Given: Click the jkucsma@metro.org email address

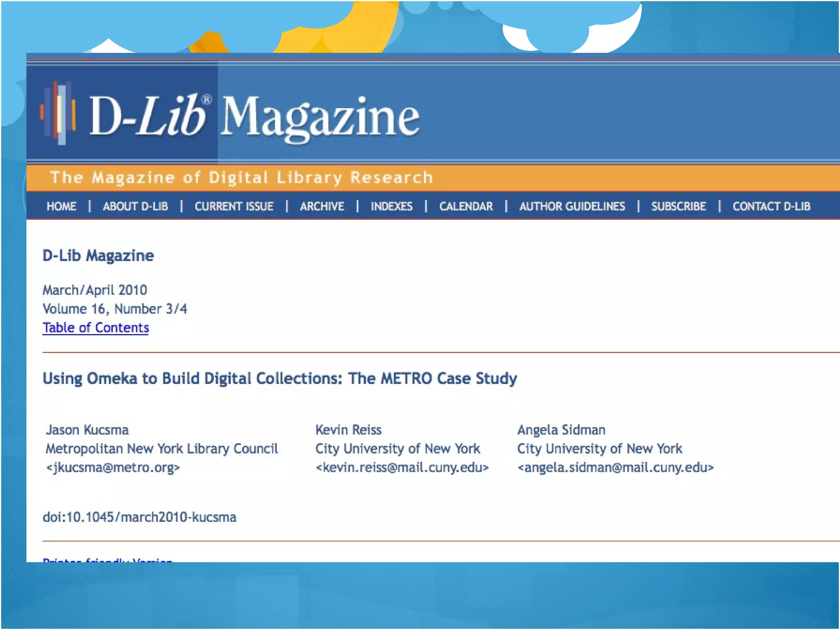Looking at the screenshot, I should click(x=113, y=468).
